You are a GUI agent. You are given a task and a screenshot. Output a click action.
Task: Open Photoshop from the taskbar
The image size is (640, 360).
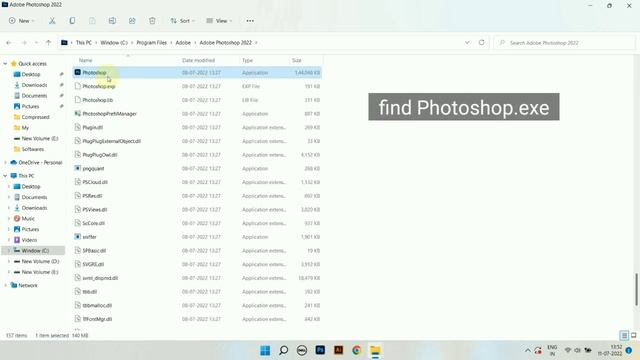point(320,350)
